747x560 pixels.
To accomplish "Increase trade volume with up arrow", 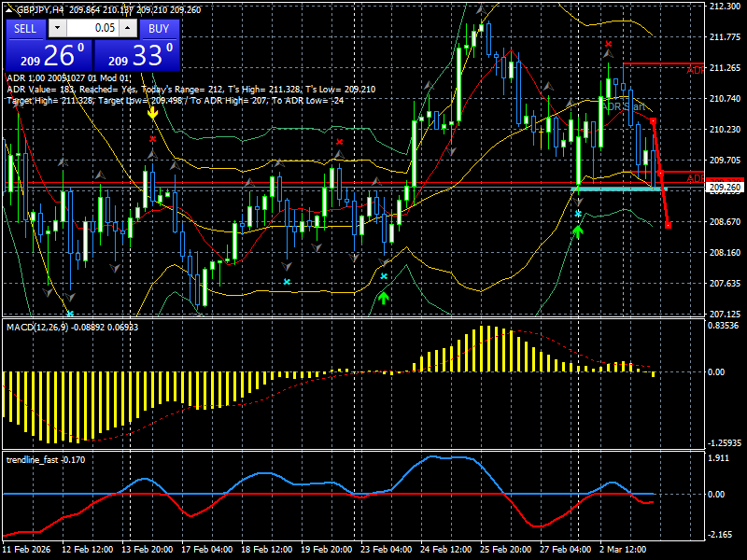I will click(128, 29).
